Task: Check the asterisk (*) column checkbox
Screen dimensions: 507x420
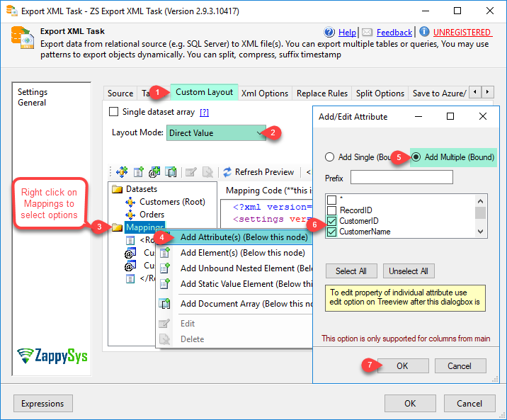Action: [332, 200]
